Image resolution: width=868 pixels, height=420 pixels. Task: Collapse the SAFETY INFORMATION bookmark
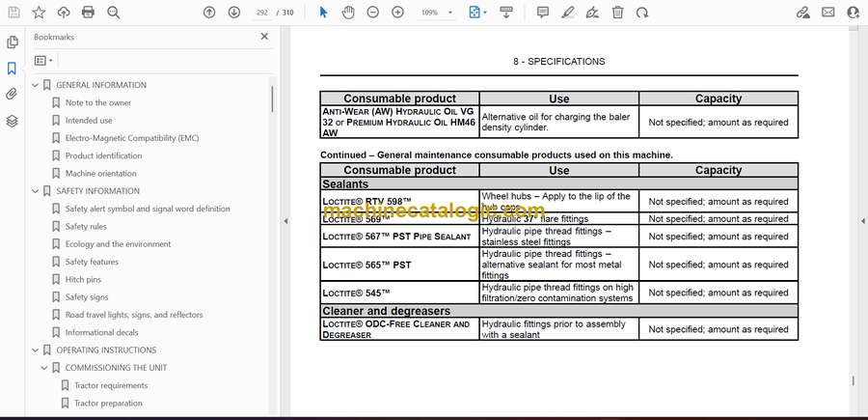point(36,191)
